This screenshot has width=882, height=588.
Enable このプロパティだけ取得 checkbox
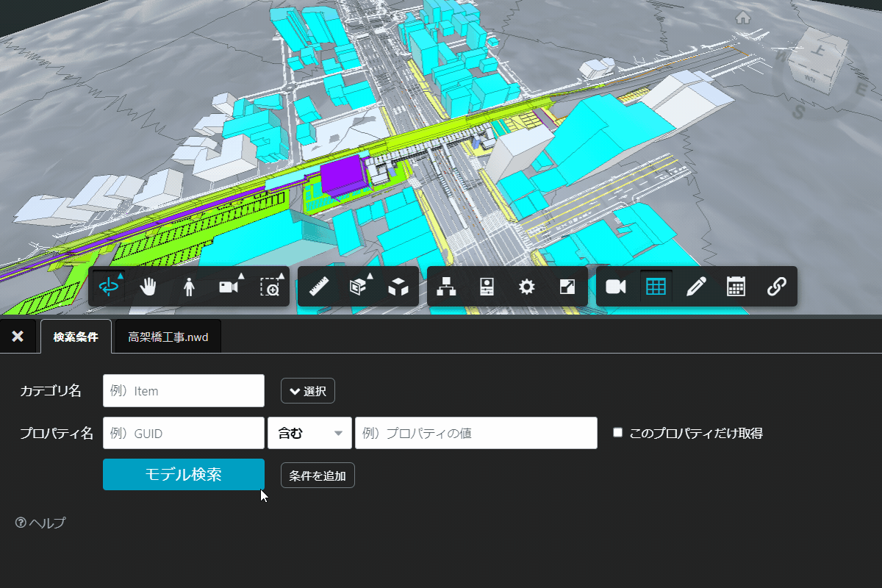pos(618,433)
